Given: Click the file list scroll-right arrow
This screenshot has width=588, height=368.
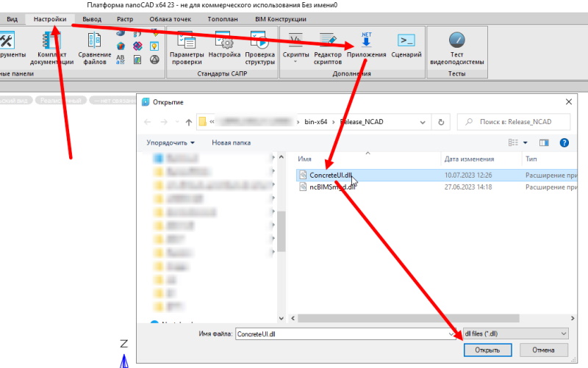Looking at the screenshot, I should pyautogui.click(x=573, y=318).
